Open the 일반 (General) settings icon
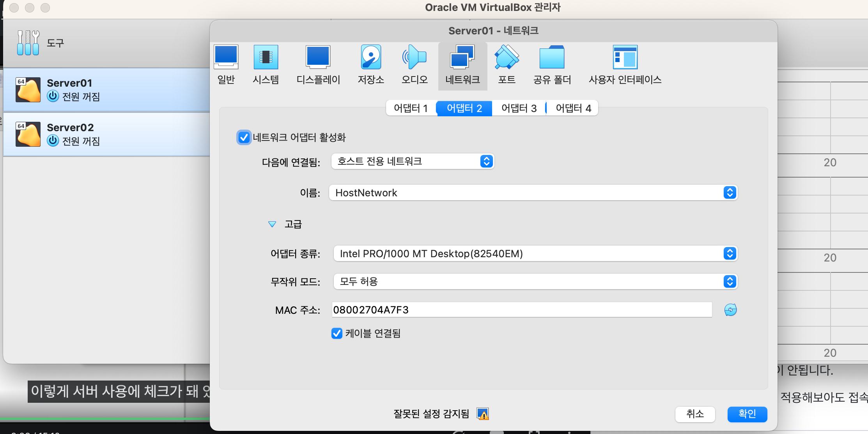The width and height of the screenshot is (868, 434). click(x=226, y=58)
